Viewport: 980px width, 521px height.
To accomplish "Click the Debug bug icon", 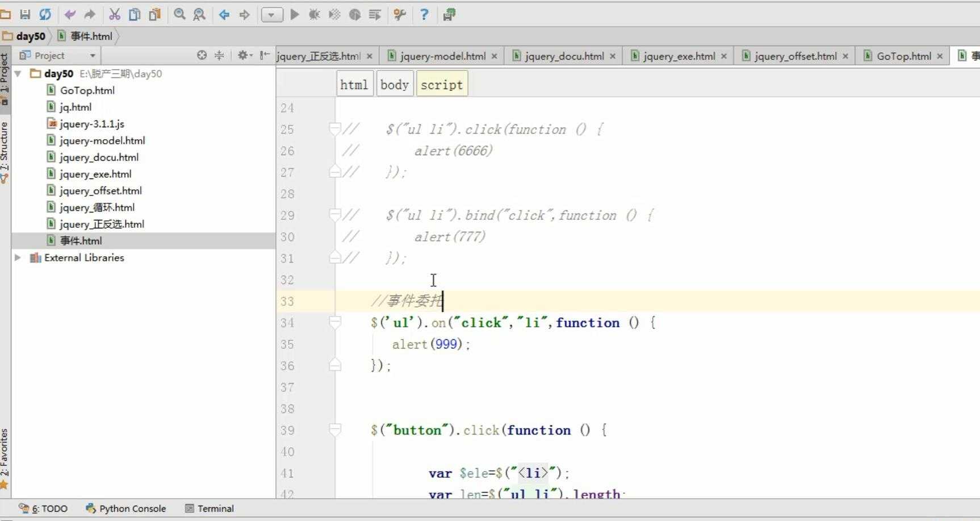I will (314, 15).
